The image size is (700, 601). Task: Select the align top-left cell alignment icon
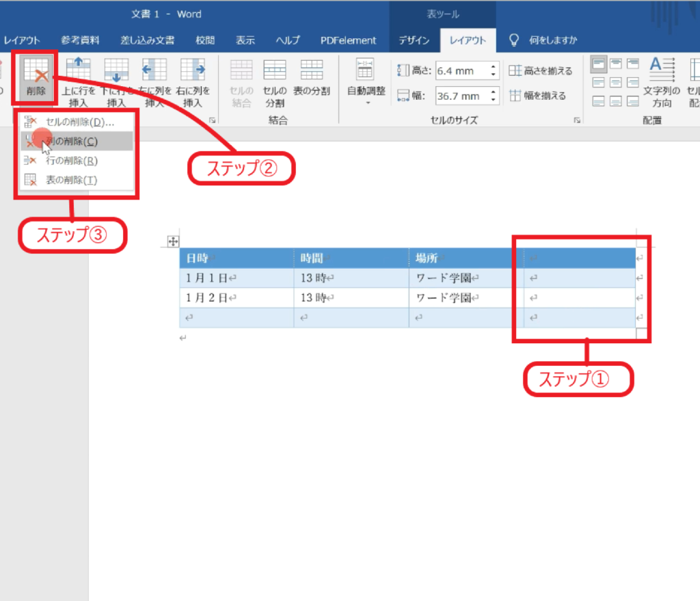click(599, 64)
